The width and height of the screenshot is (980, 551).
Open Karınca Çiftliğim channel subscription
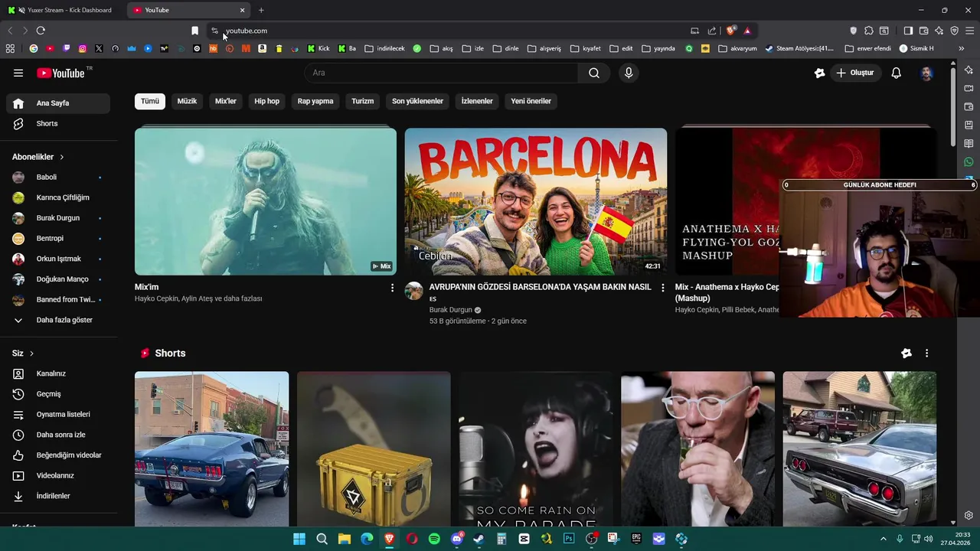coord(58,197)
